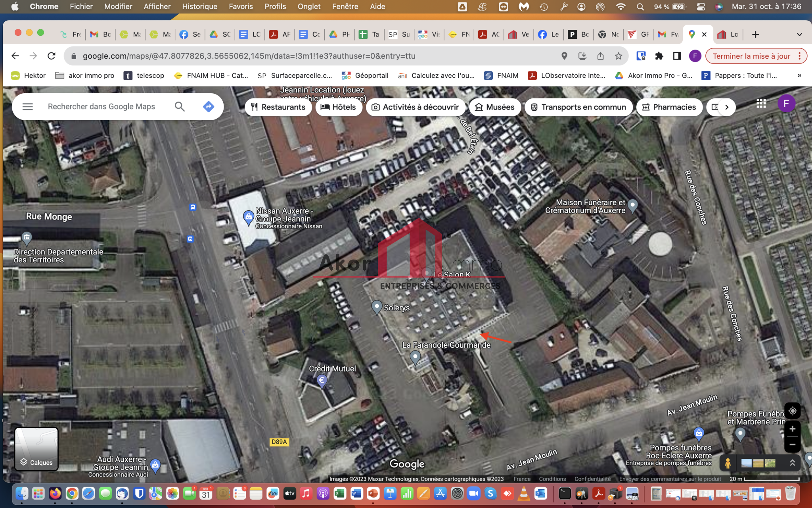Viewport: 812px width, 508px height.
Task: Filter map by Hôtels
Action: pos(339,107)
